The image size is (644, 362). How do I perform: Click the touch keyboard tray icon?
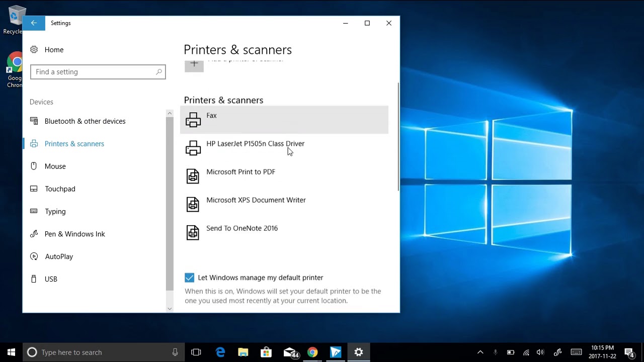[x=577, y=352]
